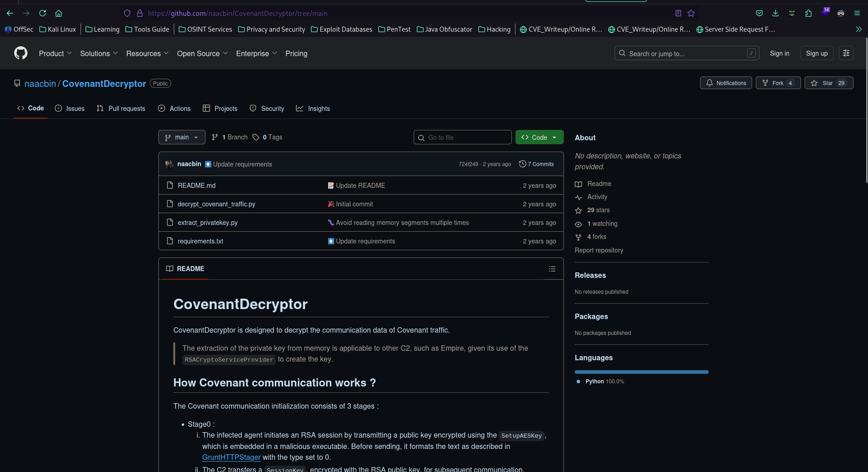
Task: Click the browser reload icon
Action: click(x=43, y=13)
